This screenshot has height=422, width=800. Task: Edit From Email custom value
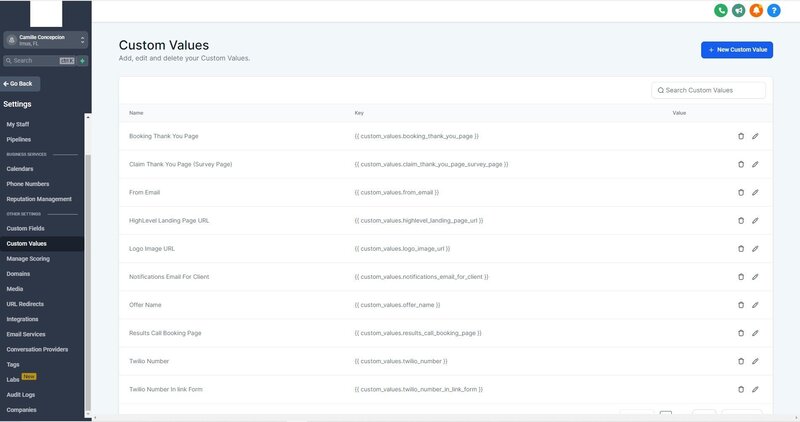pyautogui.click(x=755, y=192)
